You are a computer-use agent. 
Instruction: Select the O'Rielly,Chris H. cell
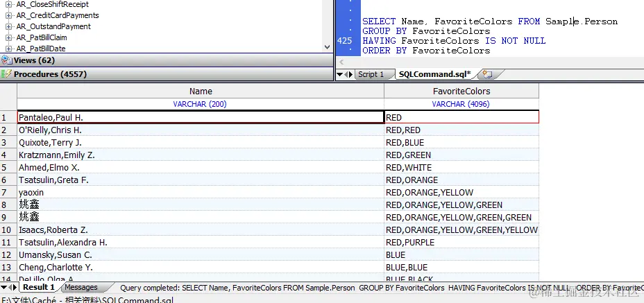[x=201, y=130]
